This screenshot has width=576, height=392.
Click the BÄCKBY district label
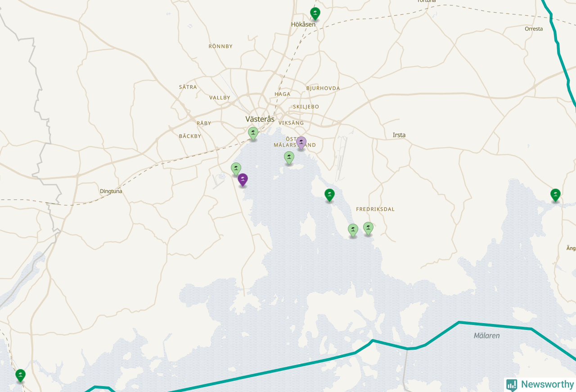pos(190,136)
